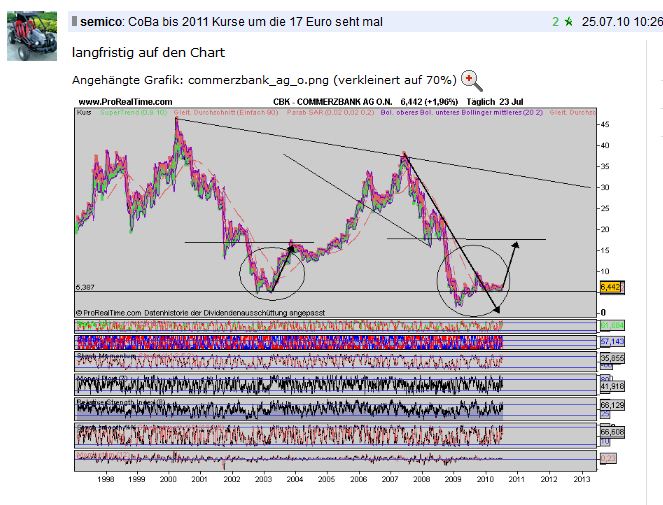Image resolution: width=663 pixels, height=505 pixels.
Task: Click the green star rating icon
Action: [568, 22]
